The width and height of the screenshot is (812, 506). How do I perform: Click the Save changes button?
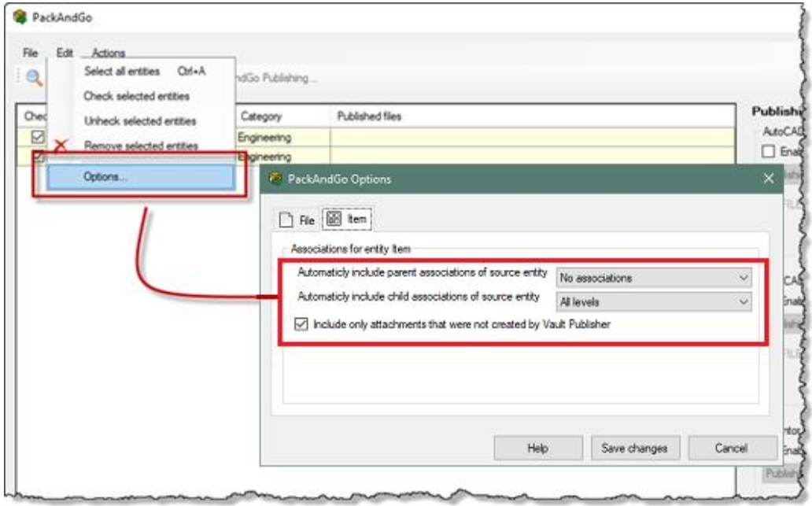click(x=634, y=448)
